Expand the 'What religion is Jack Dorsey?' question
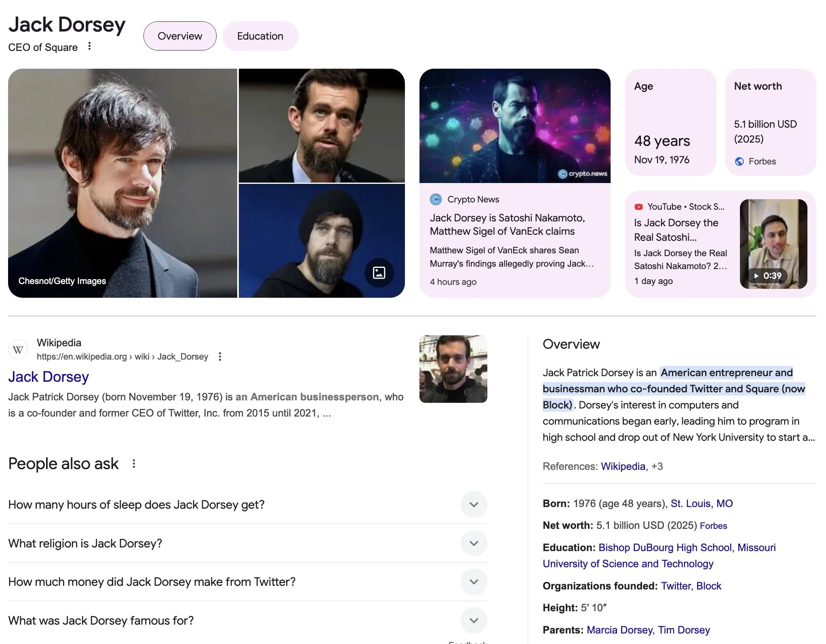826x644 pixels. 474,543
